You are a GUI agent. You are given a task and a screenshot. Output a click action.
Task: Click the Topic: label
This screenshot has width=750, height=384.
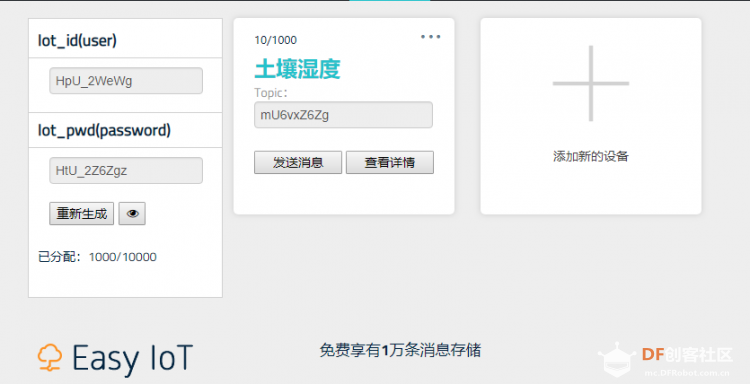271,93
